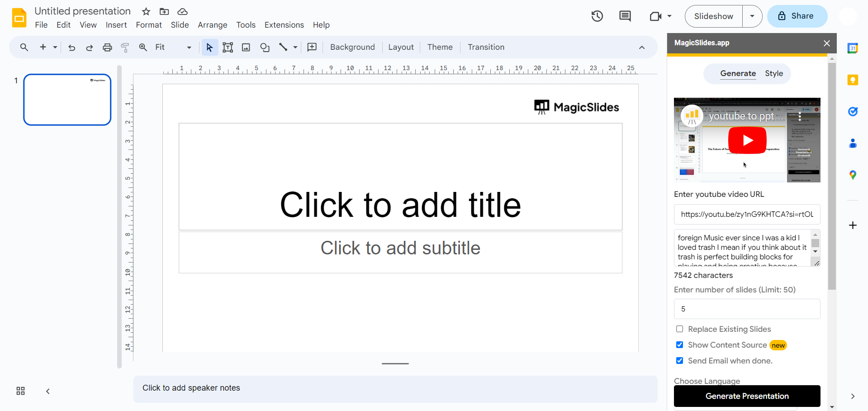Collapse the toolbar with chevron
Image resolution: width=868 pixels, height=411 pixels.
(641, 47)
